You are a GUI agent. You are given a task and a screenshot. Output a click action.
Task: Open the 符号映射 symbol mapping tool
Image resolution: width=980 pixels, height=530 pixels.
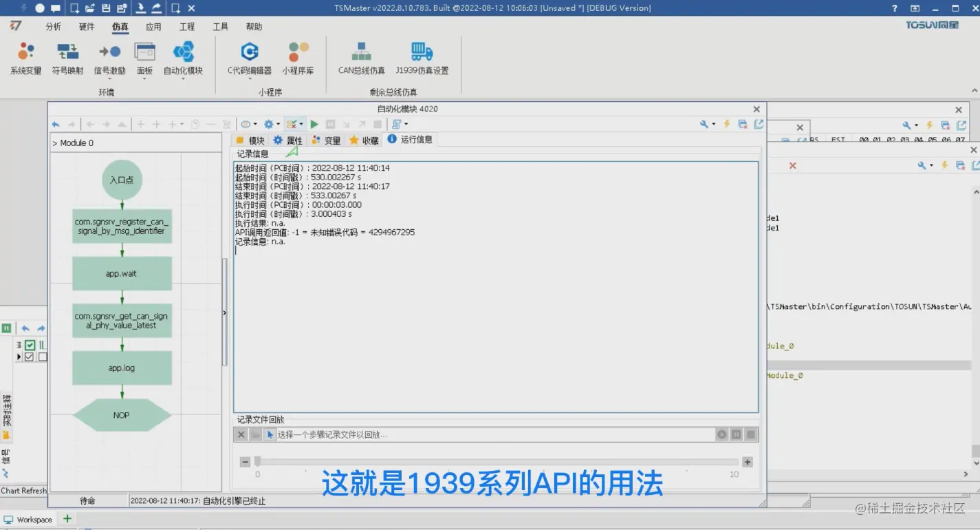(x=67, y=58)
